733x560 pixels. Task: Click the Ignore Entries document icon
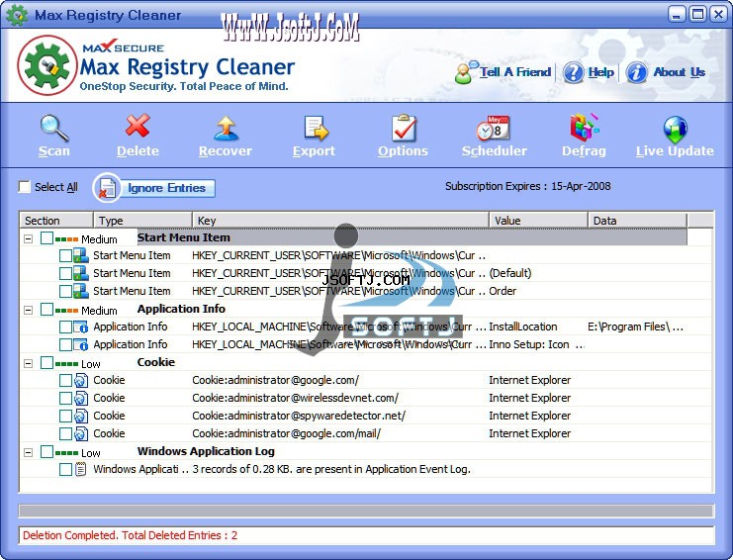point(107,188)
